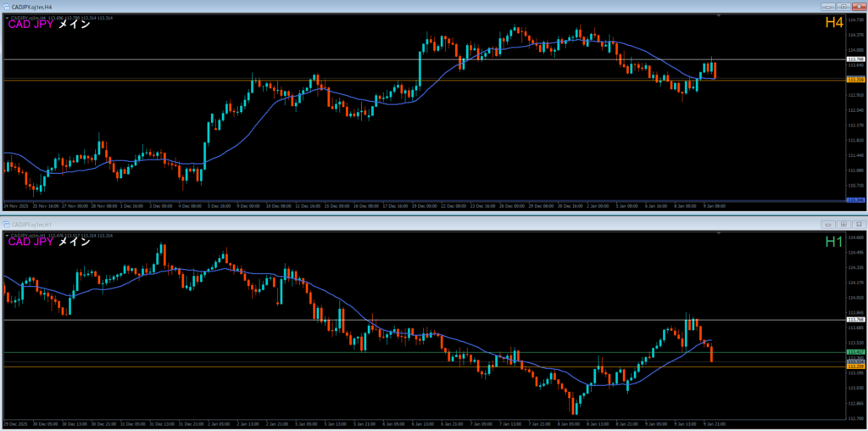Click the green H1 timeframe label
Screen dimensions: 868x431
[834, 242]
